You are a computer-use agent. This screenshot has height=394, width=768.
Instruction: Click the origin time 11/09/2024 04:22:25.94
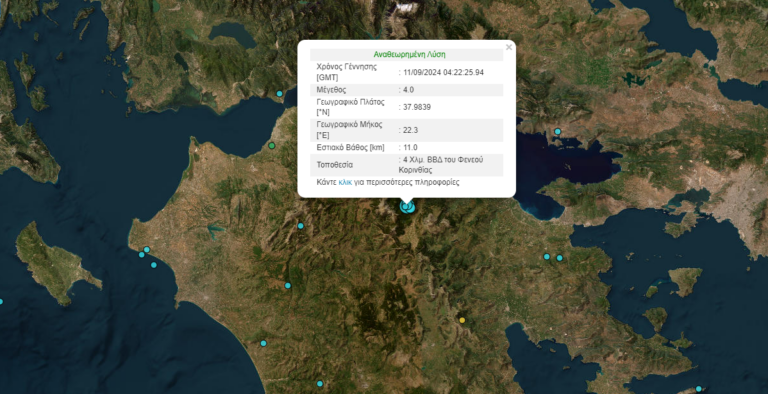(x=444, y=72)
